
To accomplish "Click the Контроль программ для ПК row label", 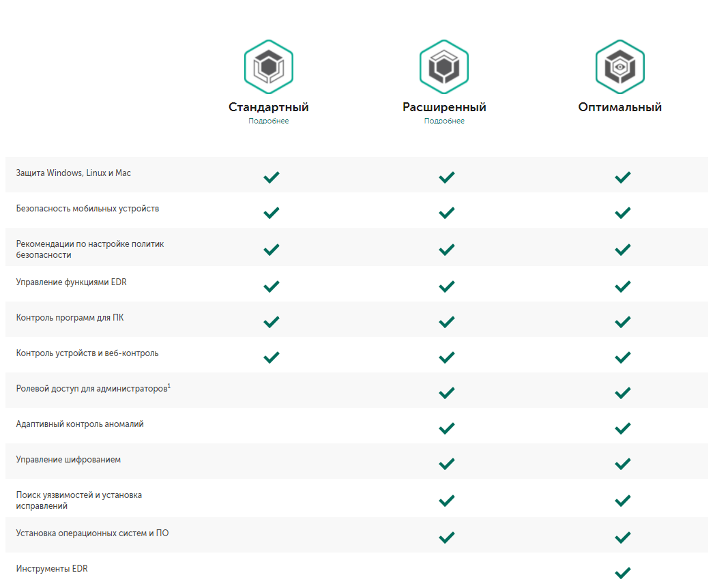I will [x=70, y=317].
